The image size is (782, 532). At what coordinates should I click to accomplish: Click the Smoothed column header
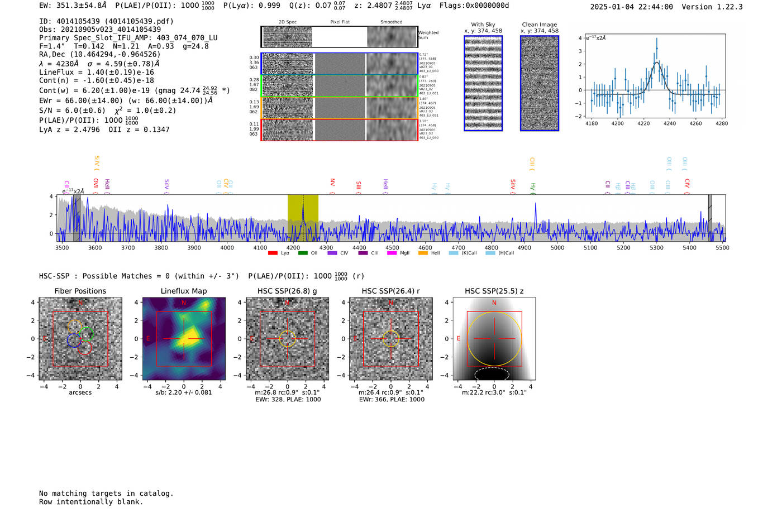click(392, 22)
